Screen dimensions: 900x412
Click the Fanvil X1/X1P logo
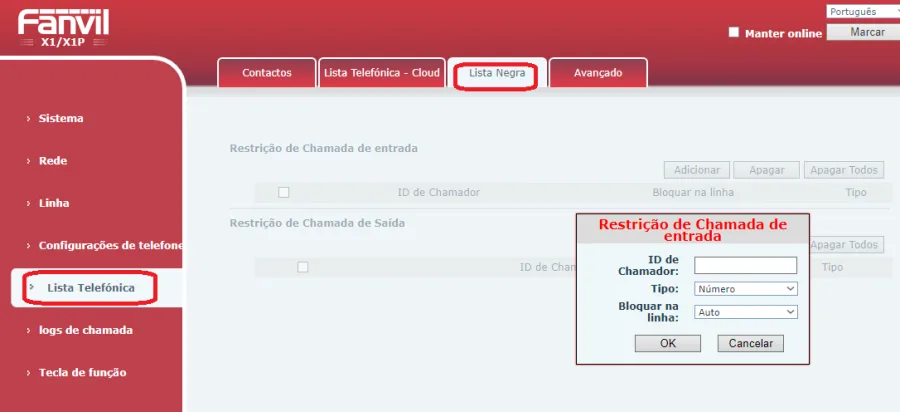click(x=63, y=28)
